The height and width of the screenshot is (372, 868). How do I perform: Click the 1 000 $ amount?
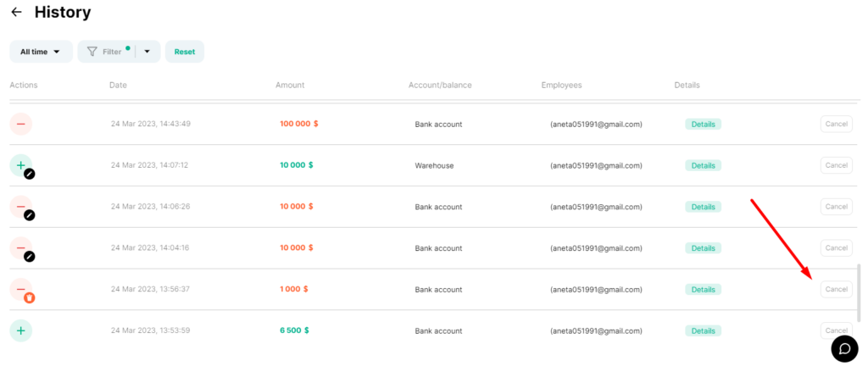294,289
